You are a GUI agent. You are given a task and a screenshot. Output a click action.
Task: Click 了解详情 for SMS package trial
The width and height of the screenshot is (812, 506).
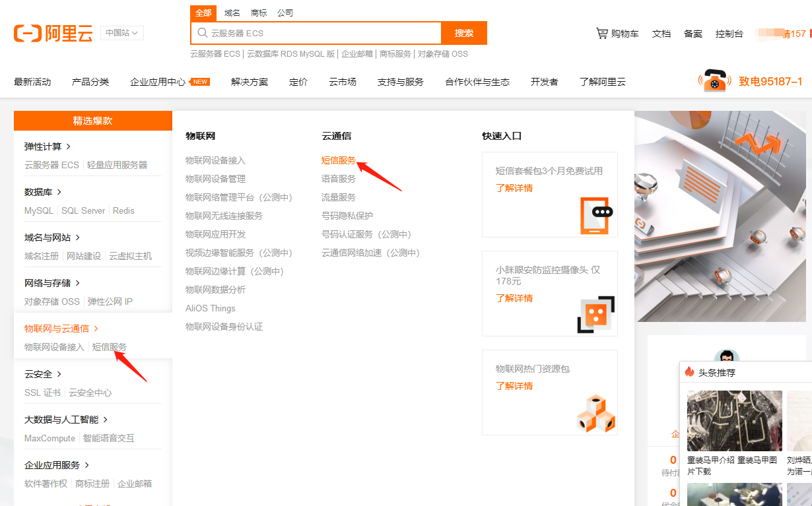514,188
